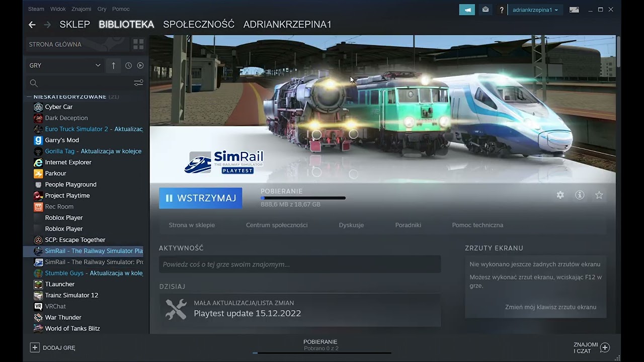
Task: Click the Garry's Mod game icon
Action: point(38,140)
